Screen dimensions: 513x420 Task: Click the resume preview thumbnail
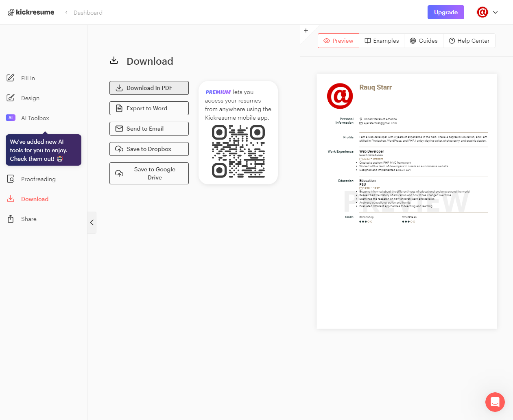click(407, 201)
